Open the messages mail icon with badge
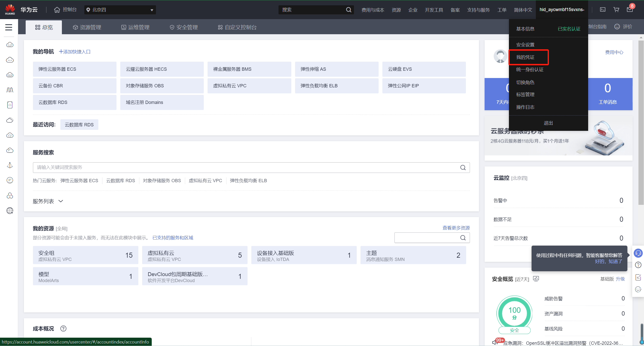The width and height of the screenshot is (644, 346). (x=630, y=10)
